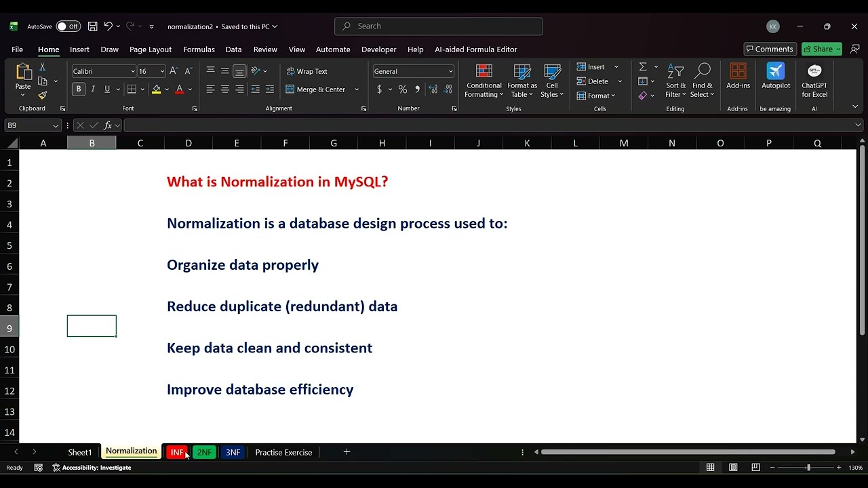Toggle Italic formatting
The height and width of the screenshot is (488, 868).
93,89
